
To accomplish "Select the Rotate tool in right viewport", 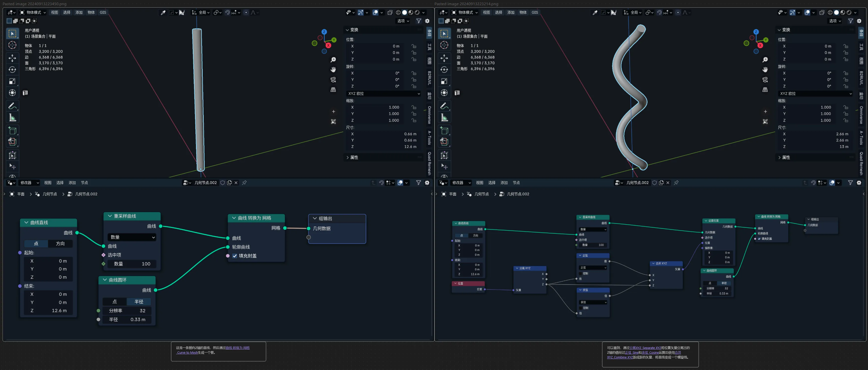I will (x=444, y=70).
